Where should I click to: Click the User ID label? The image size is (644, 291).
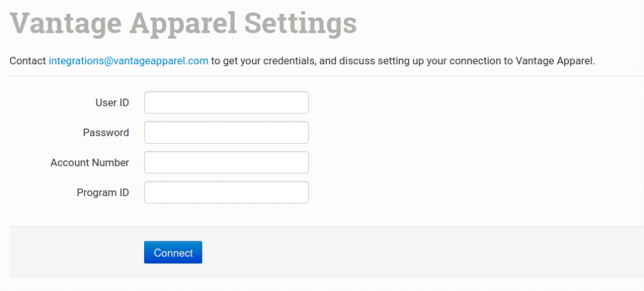(112, 103)
